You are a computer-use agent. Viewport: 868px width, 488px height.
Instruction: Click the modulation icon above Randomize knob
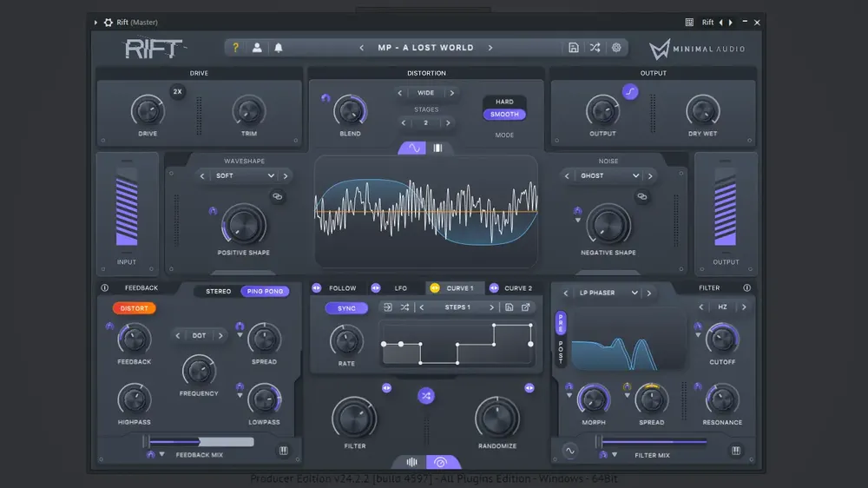(529, 388)
